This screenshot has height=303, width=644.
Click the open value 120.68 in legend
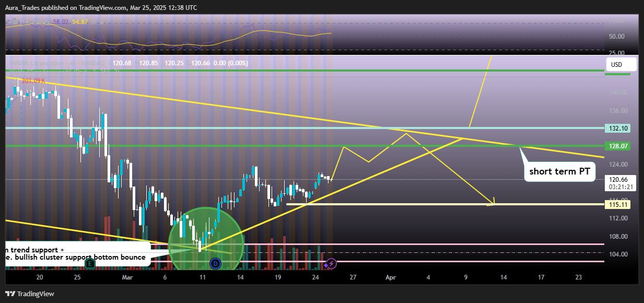(x=122, y=63)
